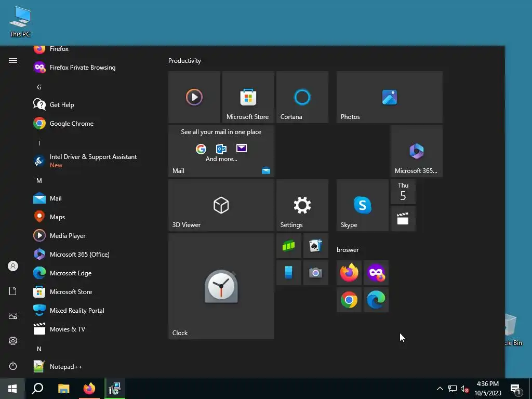This screenshot has height=399, width=532.
Task: Click the Windows Start button
Action: pos(12,389)
